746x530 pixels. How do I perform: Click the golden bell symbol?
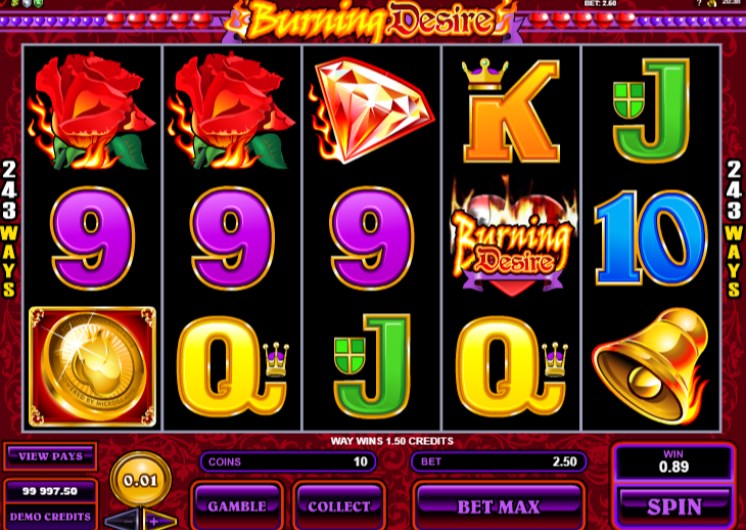(x=652, y=365)
